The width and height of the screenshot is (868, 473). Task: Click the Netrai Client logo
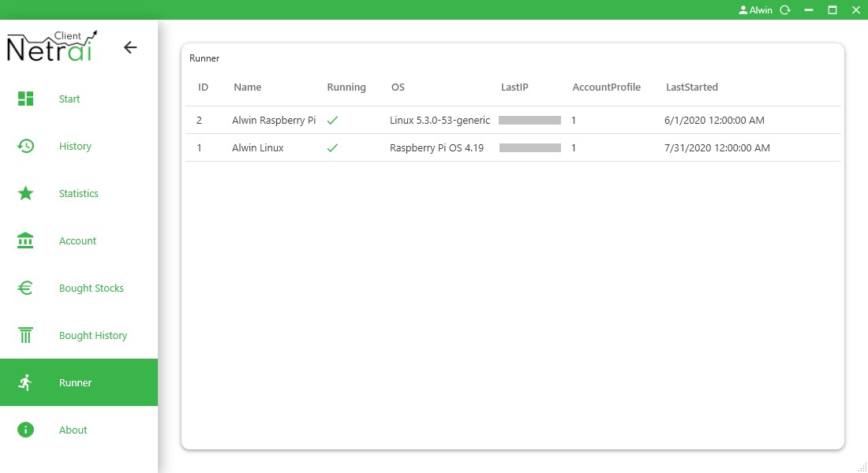(52, 46)
